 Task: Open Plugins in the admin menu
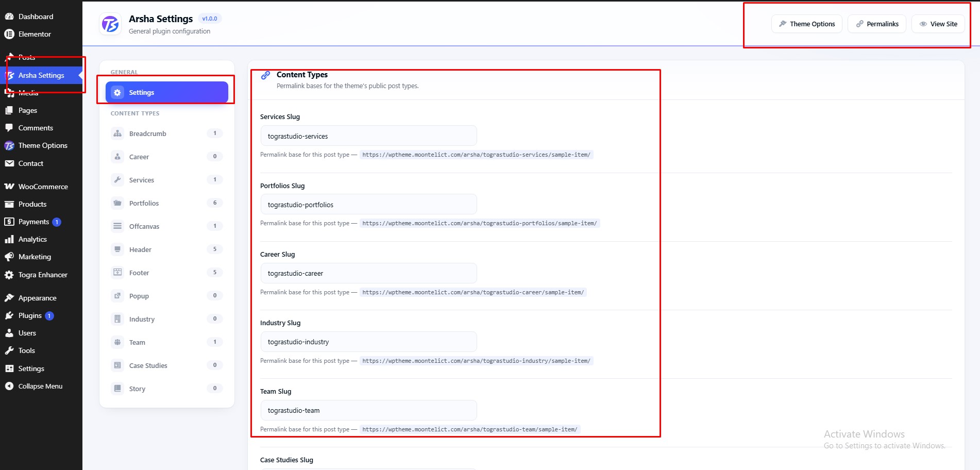(41, 315)
